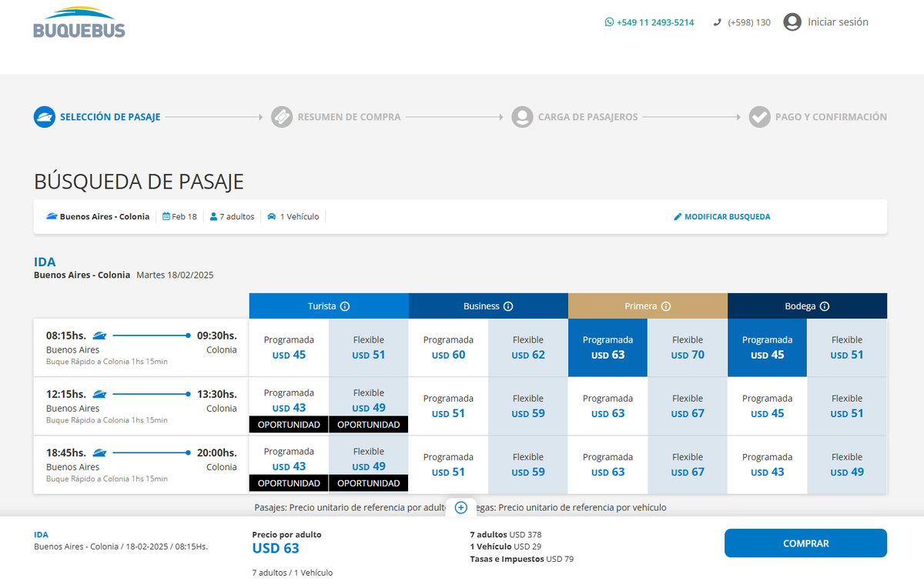Select 08:15 Primera Programada USD 63
This screenshot has height=588, width=924.
[x=608, y=348]
